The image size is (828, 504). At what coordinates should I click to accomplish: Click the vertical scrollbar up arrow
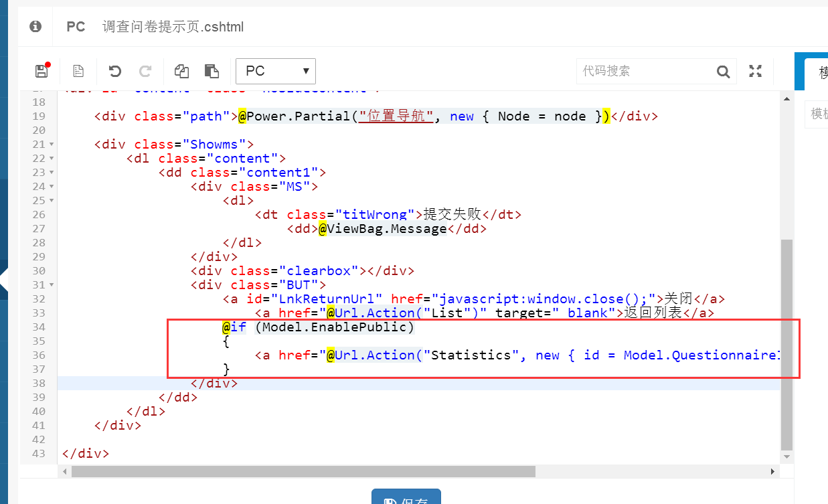(786, 99)
